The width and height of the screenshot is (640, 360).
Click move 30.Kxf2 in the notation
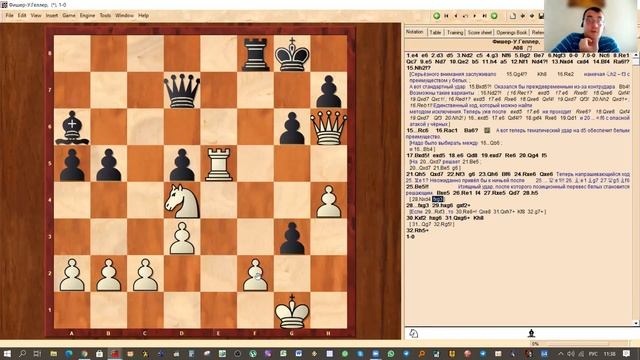pyautogui.click(x=416, y=218)
